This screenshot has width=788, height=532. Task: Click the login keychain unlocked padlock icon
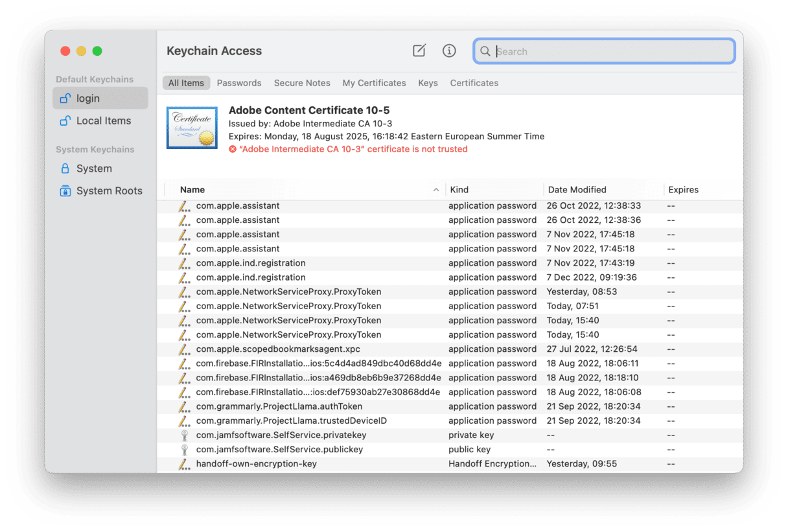click(65, 98)
